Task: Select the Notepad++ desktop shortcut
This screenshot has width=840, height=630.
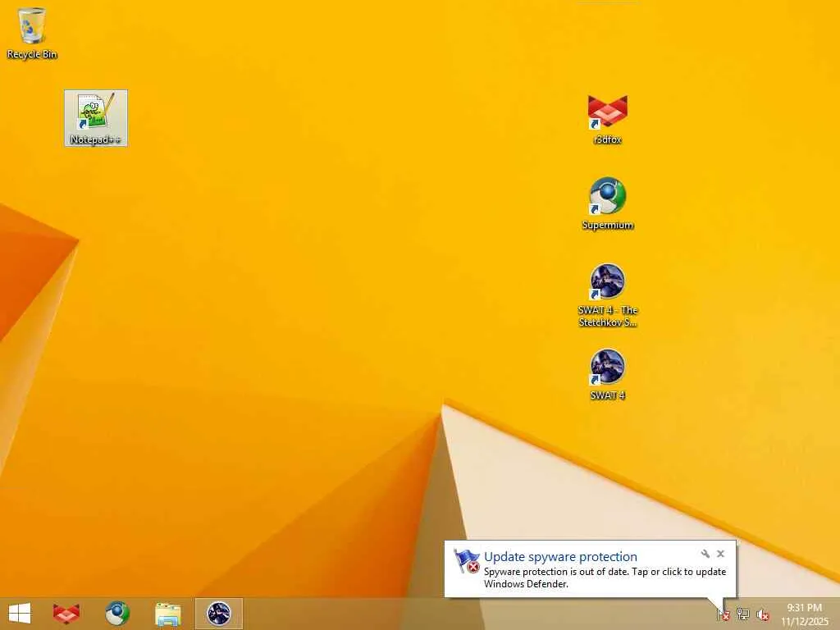Action: (96, 118)
